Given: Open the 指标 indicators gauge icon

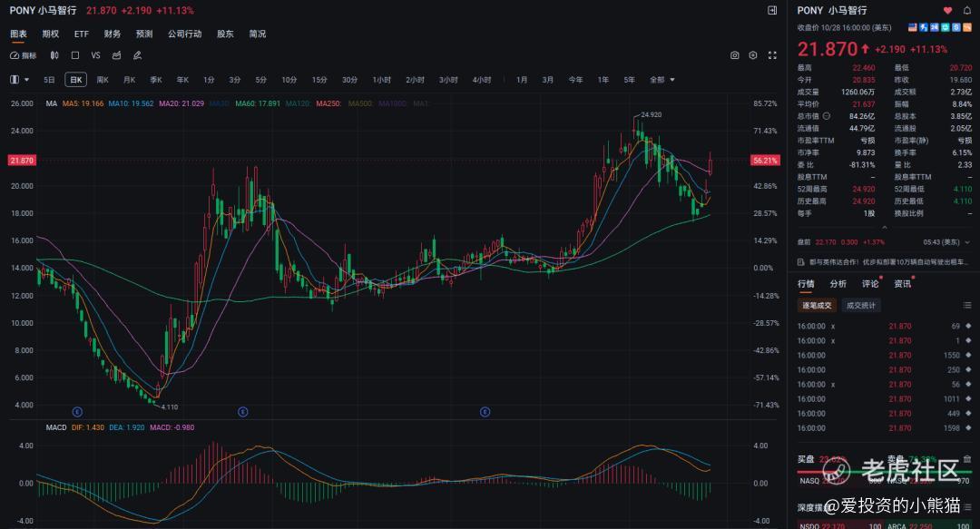Looking at the screenshot, I should click(x=15, y=55).
